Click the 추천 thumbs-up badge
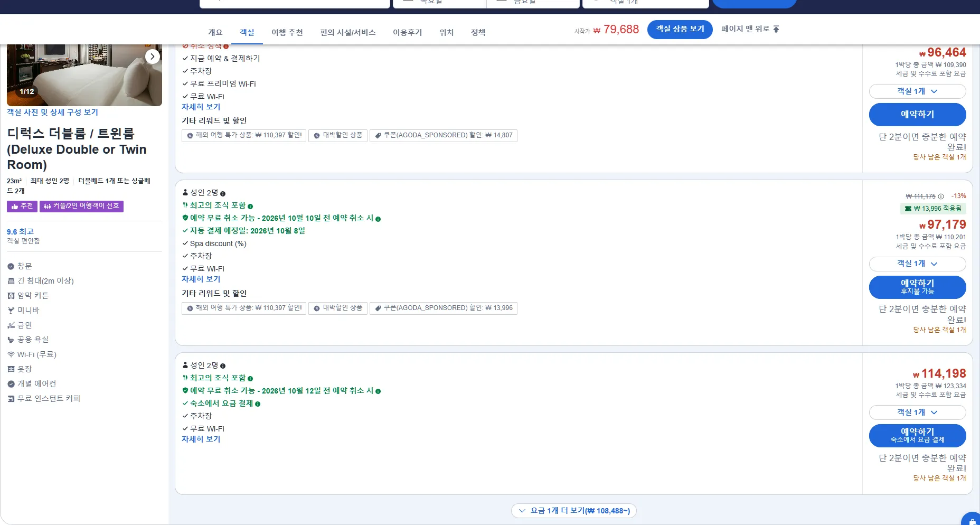Image resolution: width=980 pixels, height=525 pixels. 22,206
